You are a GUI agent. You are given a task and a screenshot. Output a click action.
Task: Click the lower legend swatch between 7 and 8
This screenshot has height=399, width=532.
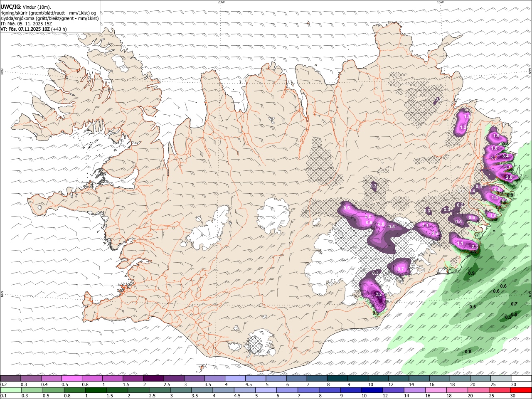click(x=308, y=390)
